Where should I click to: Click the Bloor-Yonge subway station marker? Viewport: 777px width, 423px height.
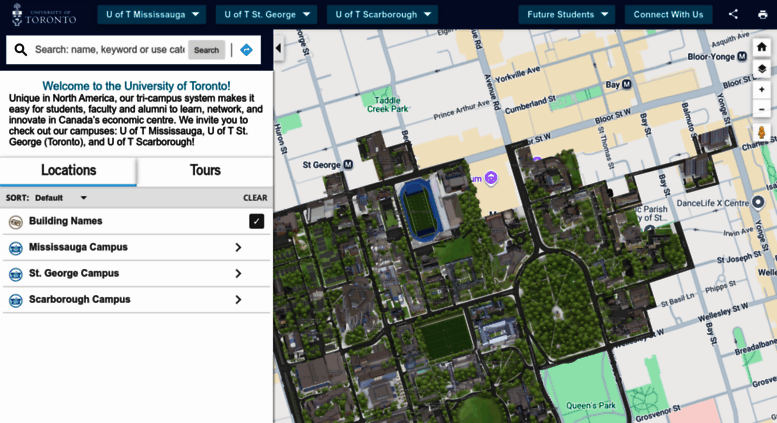(x=742, y=56)
